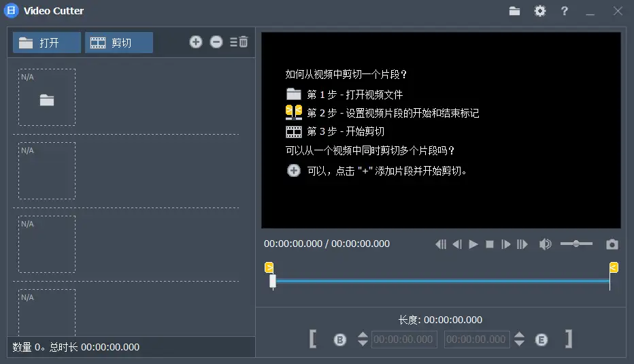Click the yellow end marker on the timeline
The width and height of the screenshot is (634, 364).
click(614, 267)
